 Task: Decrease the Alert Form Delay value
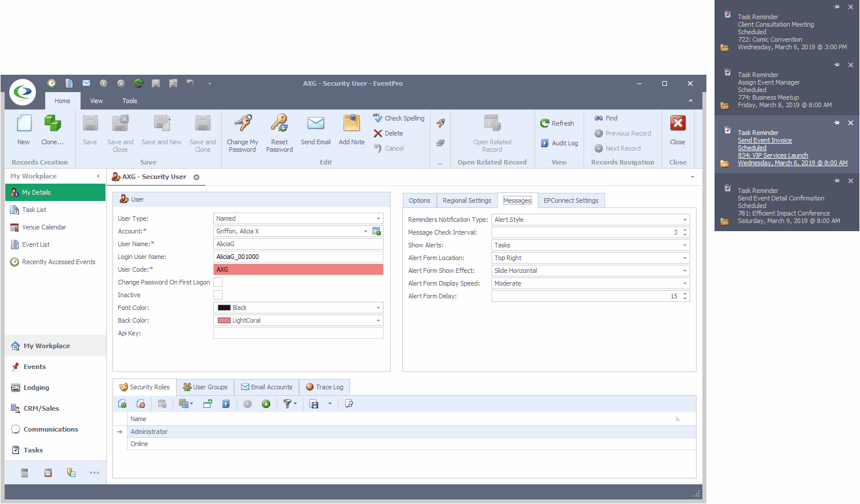pos(685,299)
